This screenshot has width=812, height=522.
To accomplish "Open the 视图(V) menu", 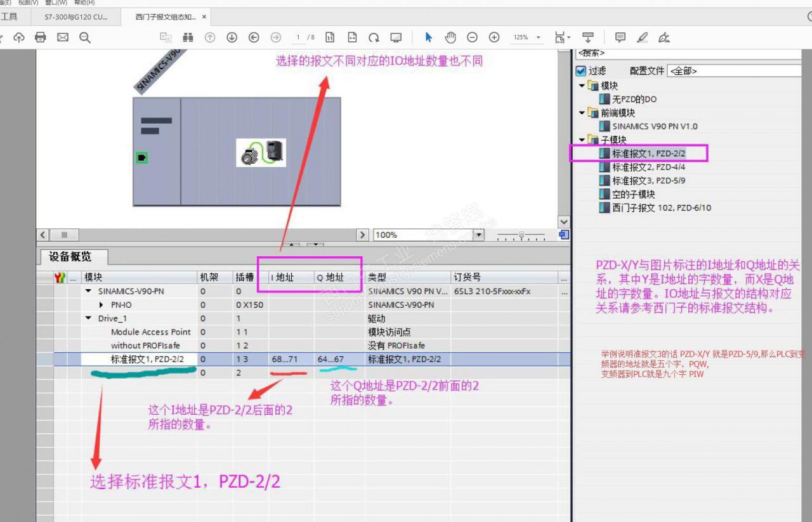I will point(28,3).
